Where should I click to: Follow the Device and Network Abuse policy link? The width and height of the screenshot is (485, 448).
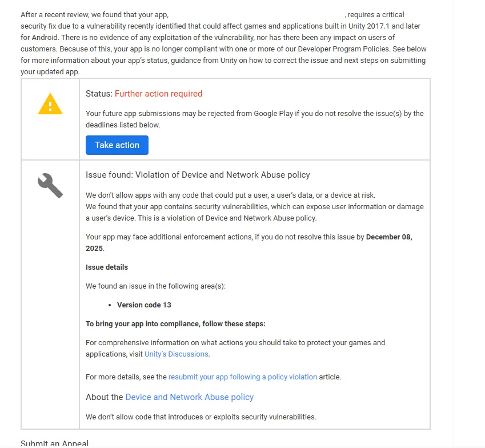(189, 397)
